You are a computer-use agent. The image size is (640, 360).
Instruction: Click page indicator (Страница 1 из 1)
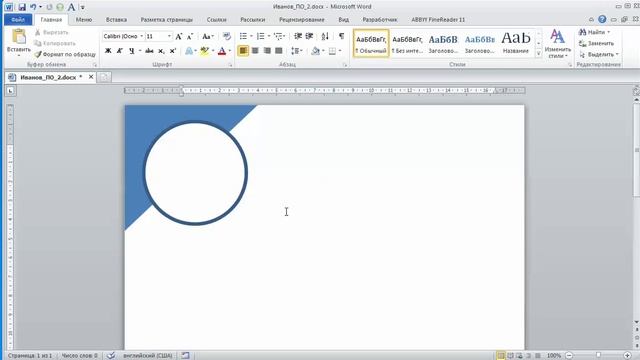tap(30, 356)
